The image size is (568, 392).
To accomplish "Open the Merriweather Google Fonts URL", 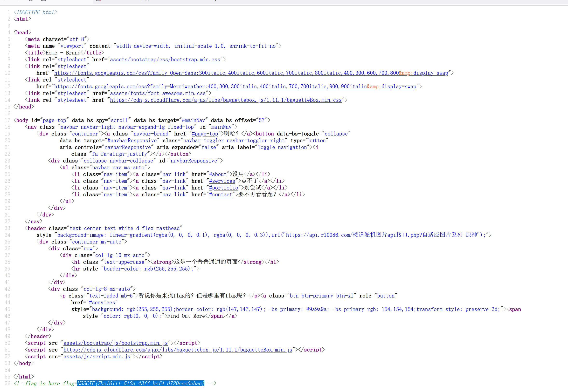I will click(x=235, y=87).
